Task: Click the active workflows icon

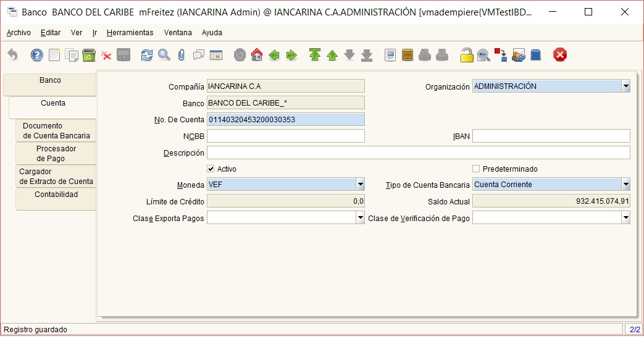Action: coord(501,54)
